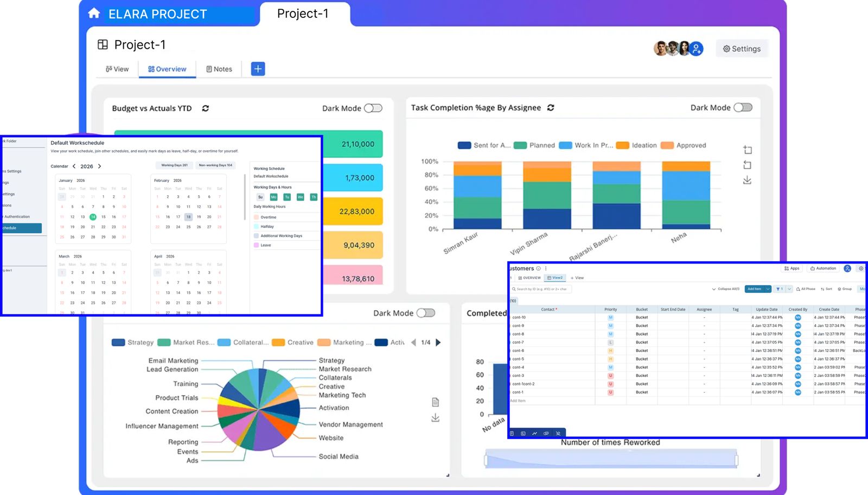Click the home icon beside ELARA PROJECT
Image resolution: width=868 pixels, height=495 pixels.
(x=94, y=14)
